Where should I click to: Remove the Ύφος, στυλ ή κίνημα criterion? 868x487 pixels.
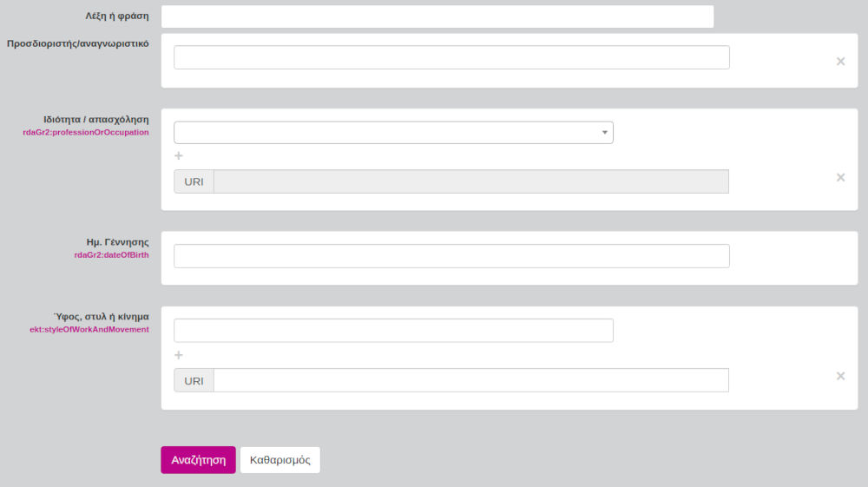840,376
